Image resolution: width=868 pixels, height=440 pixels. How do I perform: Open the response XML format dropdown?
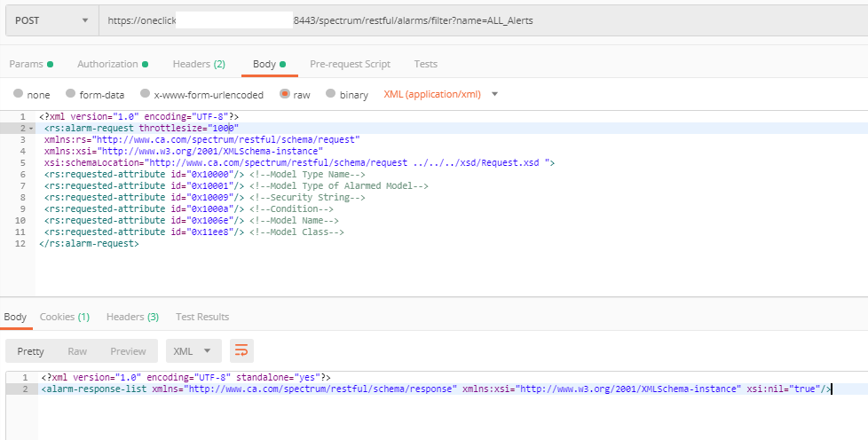click(x=193, y=351)
